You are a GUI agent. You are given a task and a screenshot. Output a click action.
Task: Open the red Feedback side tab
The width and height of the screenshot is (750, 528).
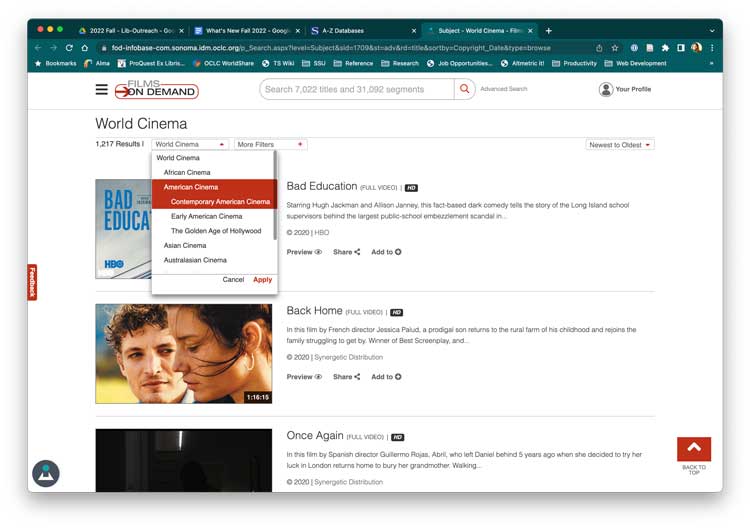tap(32, 282)
